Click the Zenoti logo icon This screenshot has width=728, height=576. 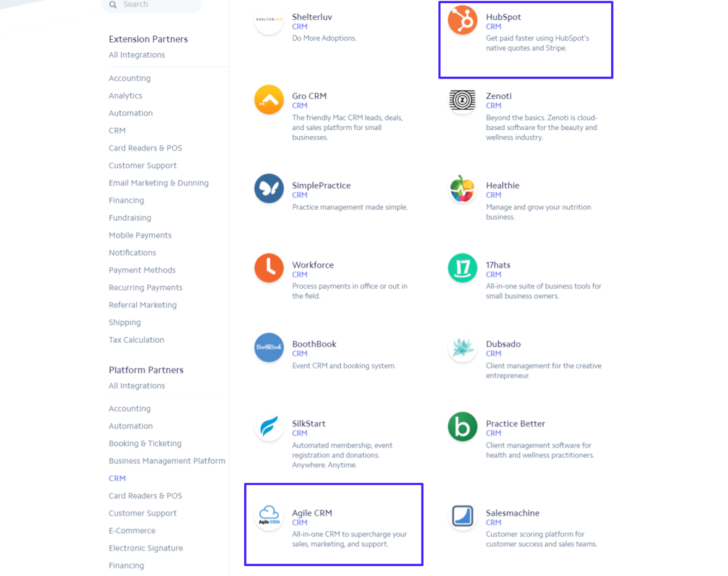[462, 99]
